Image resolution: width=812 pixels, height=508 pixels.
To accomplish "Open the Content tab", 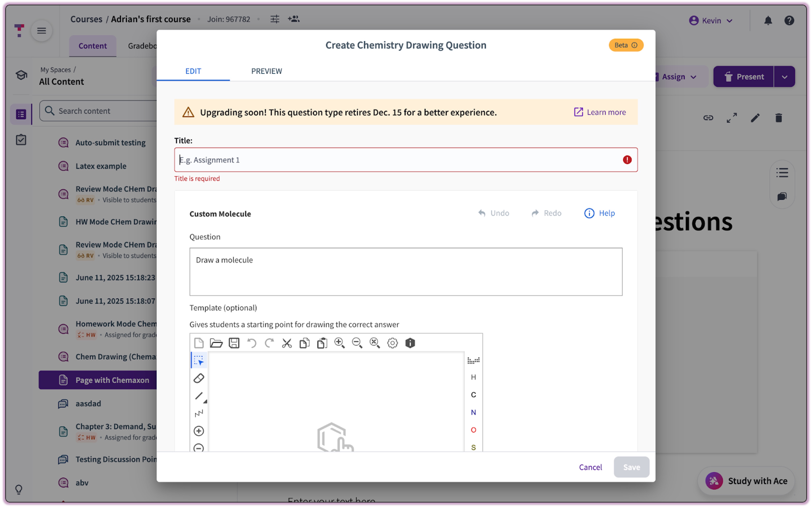I will pos(93,46).
